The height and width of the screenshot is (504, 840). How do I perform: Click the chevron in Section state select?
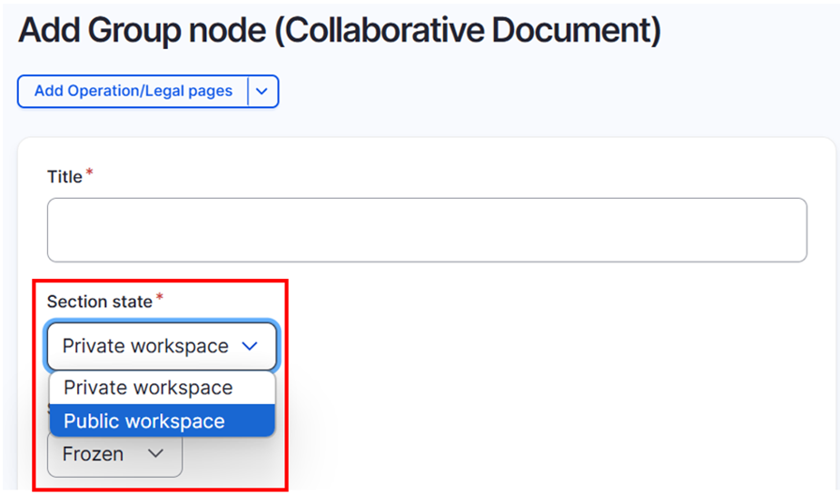pyautogui.click(x=251, y=346)
